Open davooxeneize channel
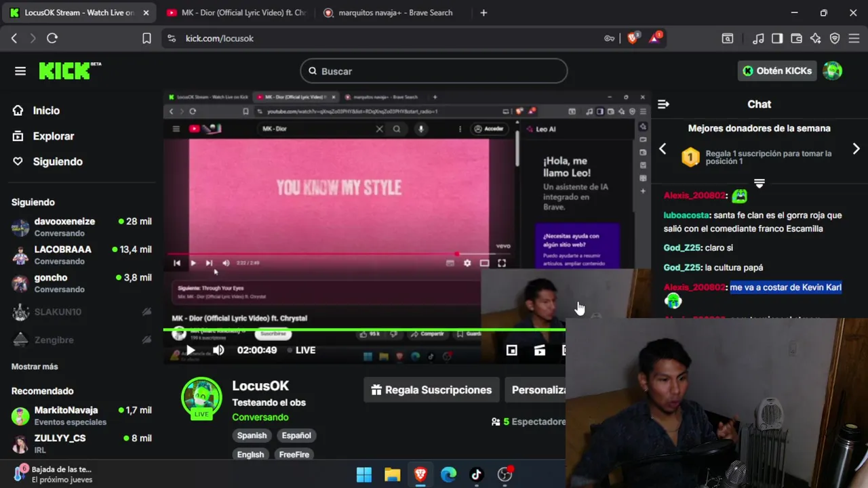The width and height of the screenshot is (868, 488). (81, 227)
